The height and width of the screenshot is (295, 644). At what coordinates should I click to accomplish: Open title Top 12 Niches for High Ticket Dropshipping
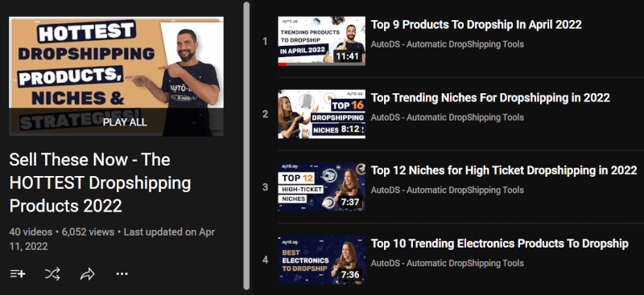click(x=504, y=170)
